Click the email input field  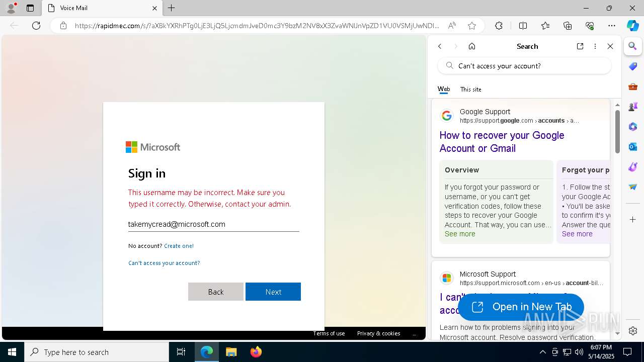tap(214, 224)
